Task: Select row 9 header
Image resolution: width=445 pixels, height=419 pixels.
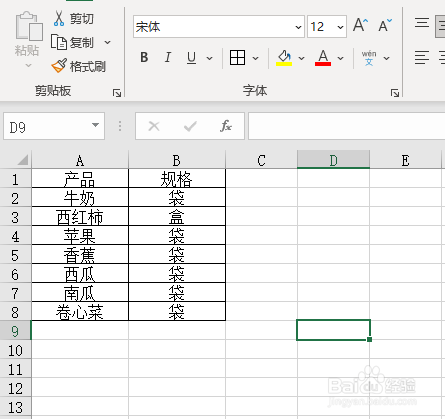Action: click(x=15, y=331)
